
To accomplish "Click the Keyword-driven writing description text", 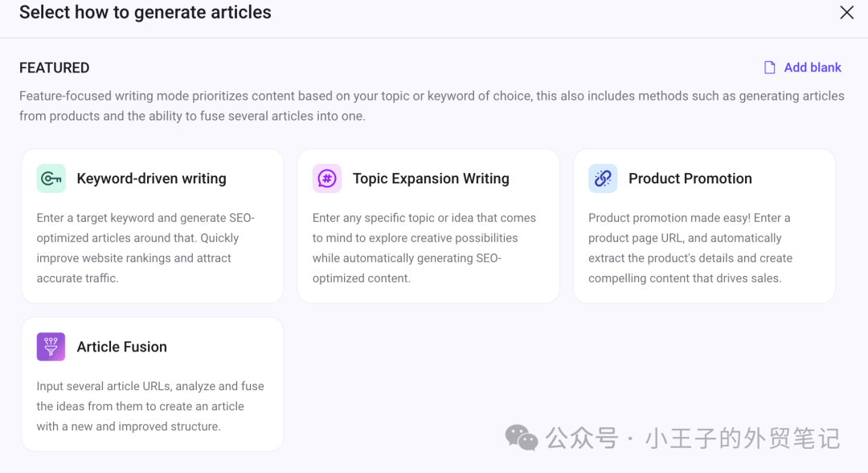I will point(146,248).
